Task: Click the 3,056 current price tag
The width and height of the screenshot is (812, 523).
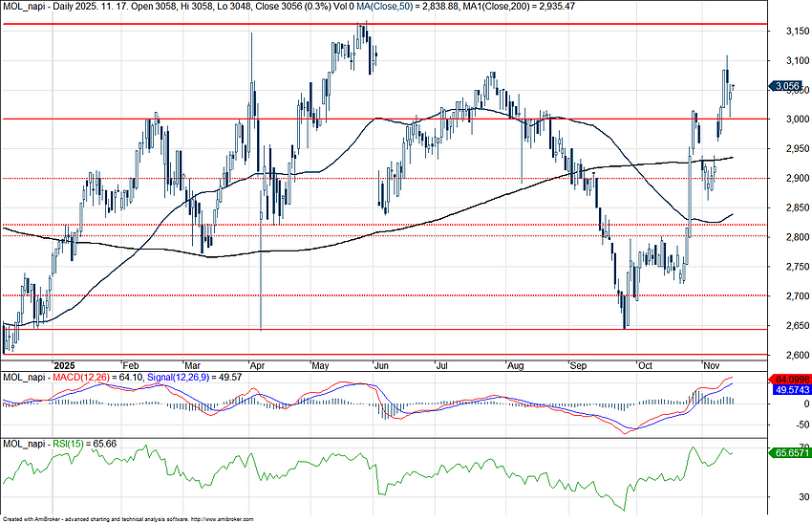Action: (x=787, y=86)
